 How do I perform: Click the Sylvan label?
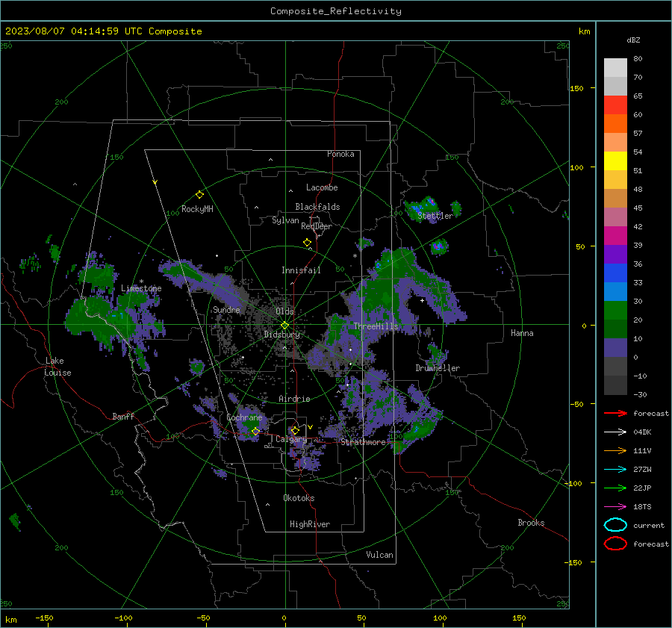pyautogui.click(x=285, y=220)
